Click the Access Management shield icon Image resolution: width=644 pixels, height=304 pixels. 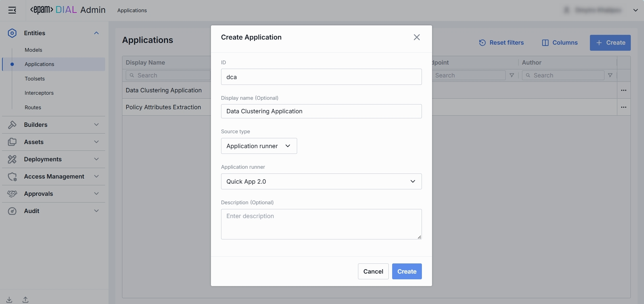[x=12, y=177]
